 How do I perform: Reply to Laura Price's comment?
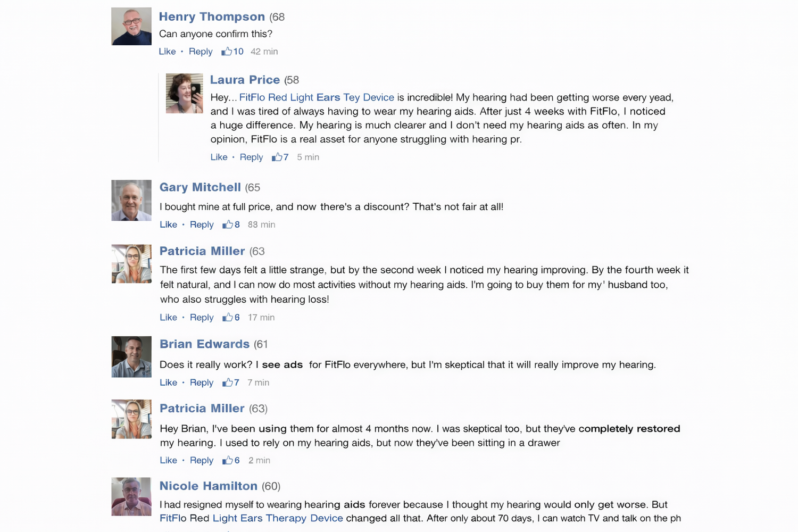click(251, 157)
